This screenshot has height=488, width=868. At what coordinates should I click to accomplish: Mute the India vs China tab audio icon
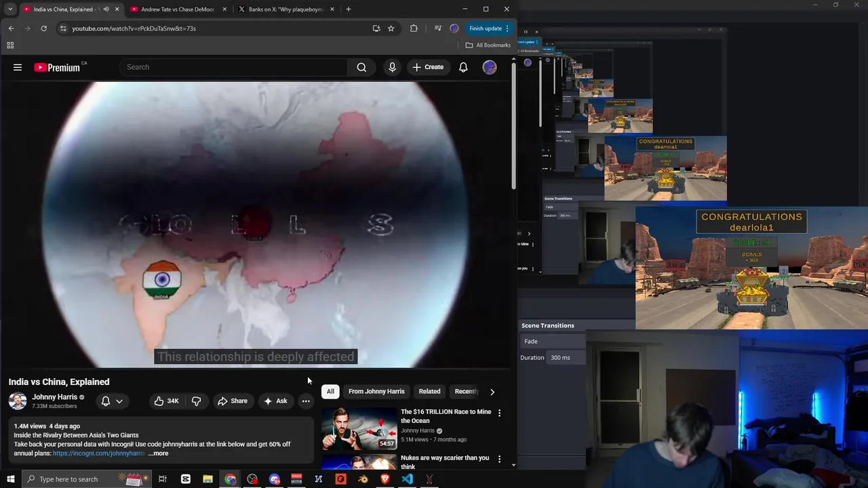[106, 9]
